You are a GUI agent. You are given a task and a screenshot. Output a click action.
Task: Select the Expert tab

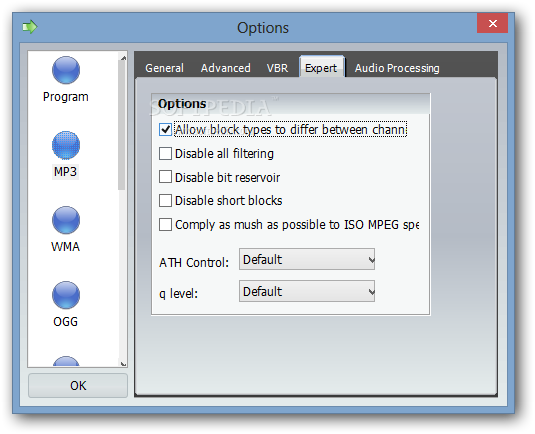(321, 68)
